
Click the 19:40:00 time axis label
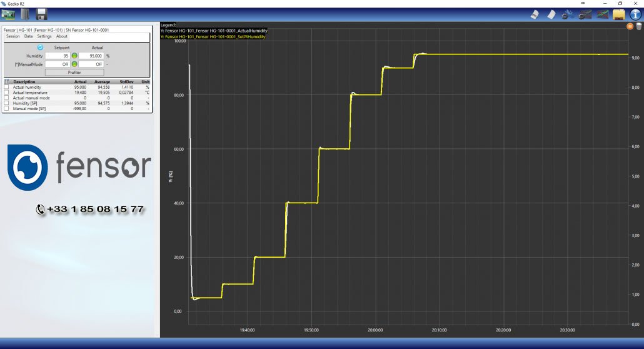247,330
